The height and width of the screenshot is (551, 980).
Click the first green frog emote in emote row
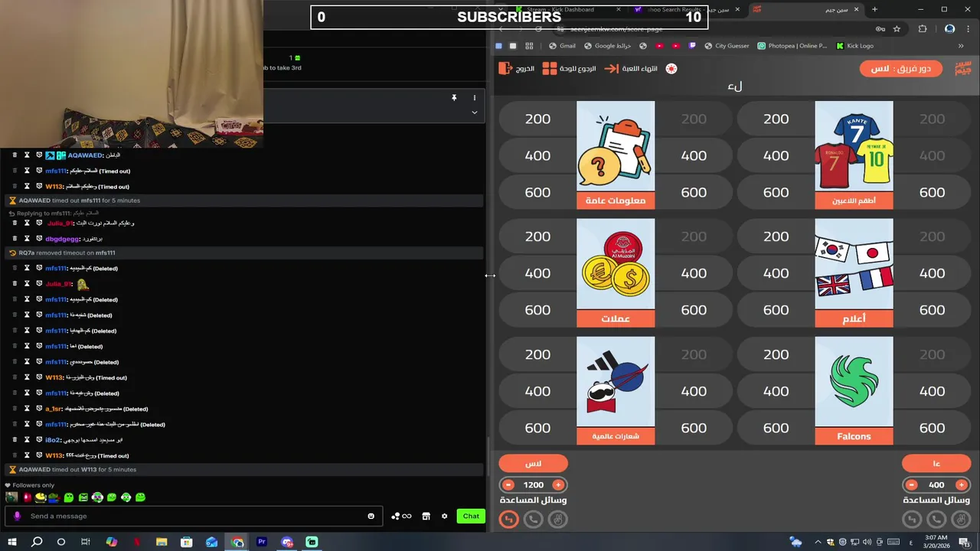[69, 497]
